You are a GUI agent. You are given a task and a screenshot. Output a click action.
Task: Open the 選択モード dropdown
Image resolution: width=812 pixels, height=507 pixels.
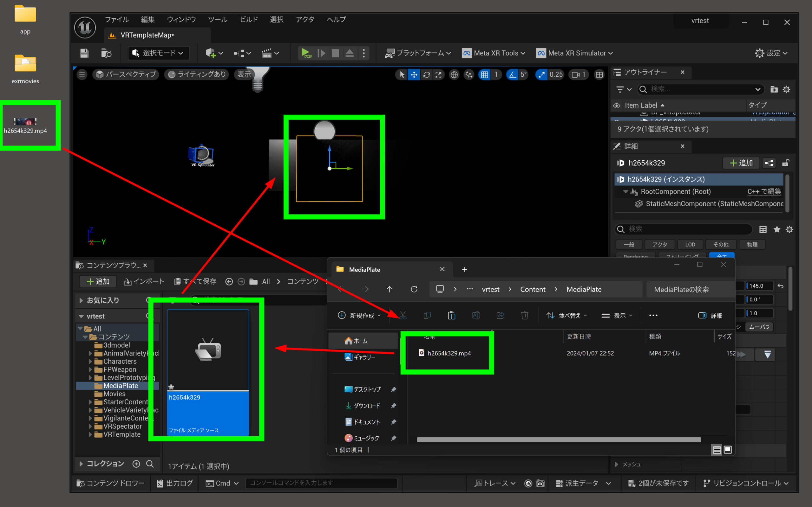tap(158, 53)
